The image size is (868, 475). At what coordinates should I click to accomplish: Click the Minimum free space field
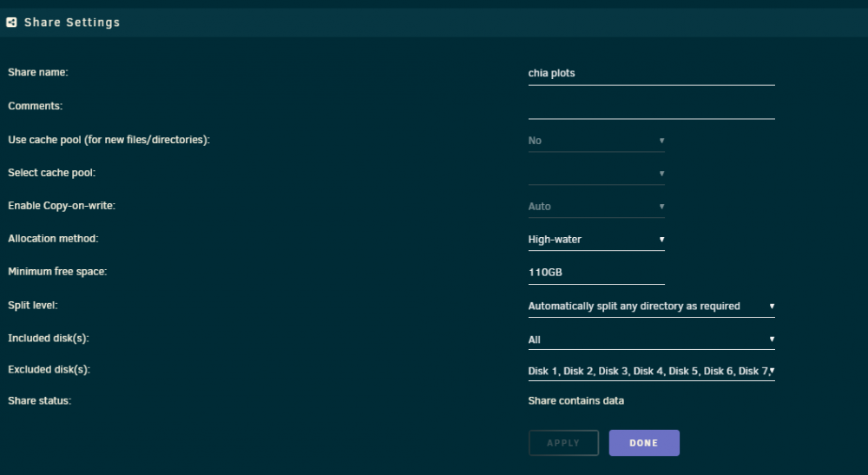click(596, 273)
